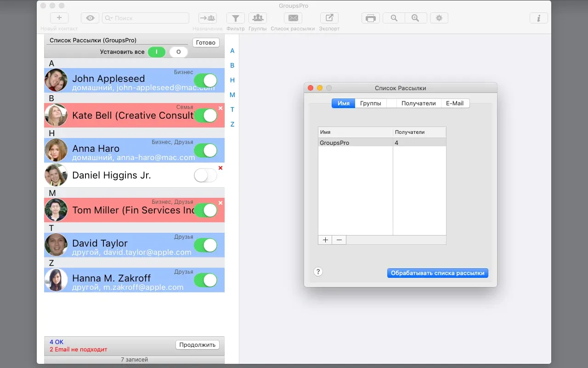Disable the David Taylor mailing switch
Image resolution: width=588 pixels, height=368 pixels.
(x=205, y=245)
